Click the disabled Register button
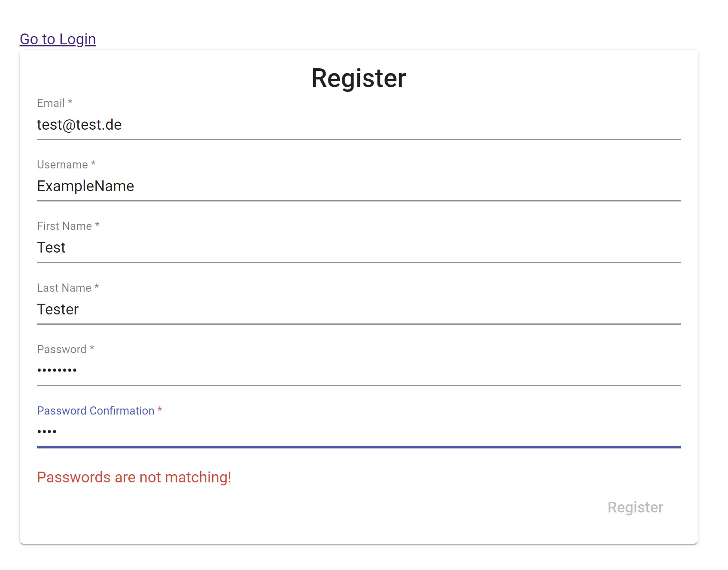Image resolution: width=728 pixels, height=570 pixels. (x=635, y=507)
